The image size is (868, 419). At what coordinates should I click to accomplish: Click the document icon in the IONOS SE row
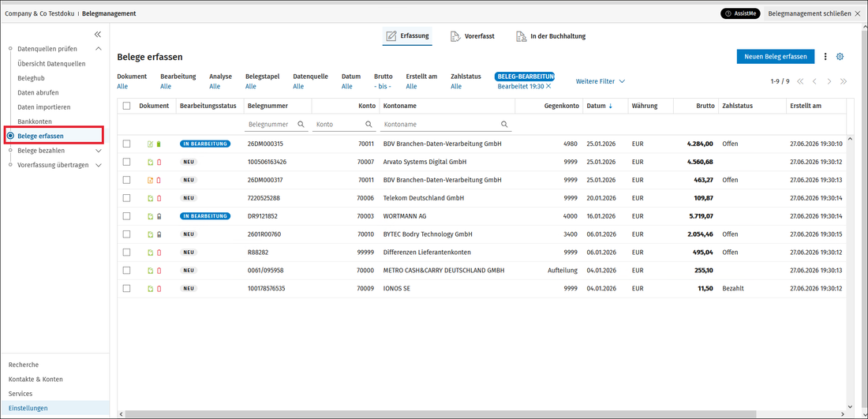[x=150, y=288]
